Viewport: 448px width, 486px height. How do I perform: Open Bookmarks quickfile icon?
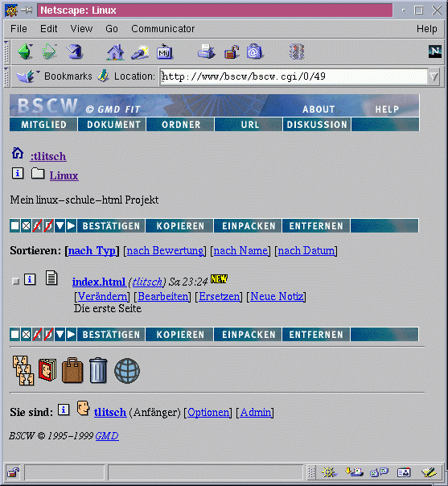[27, 76]
